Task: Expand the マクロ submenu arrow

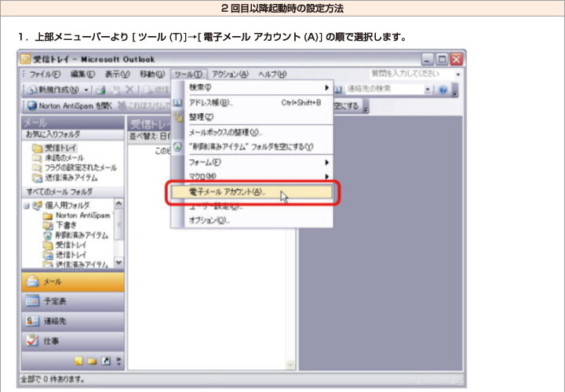Action: [x=326, y=176]
